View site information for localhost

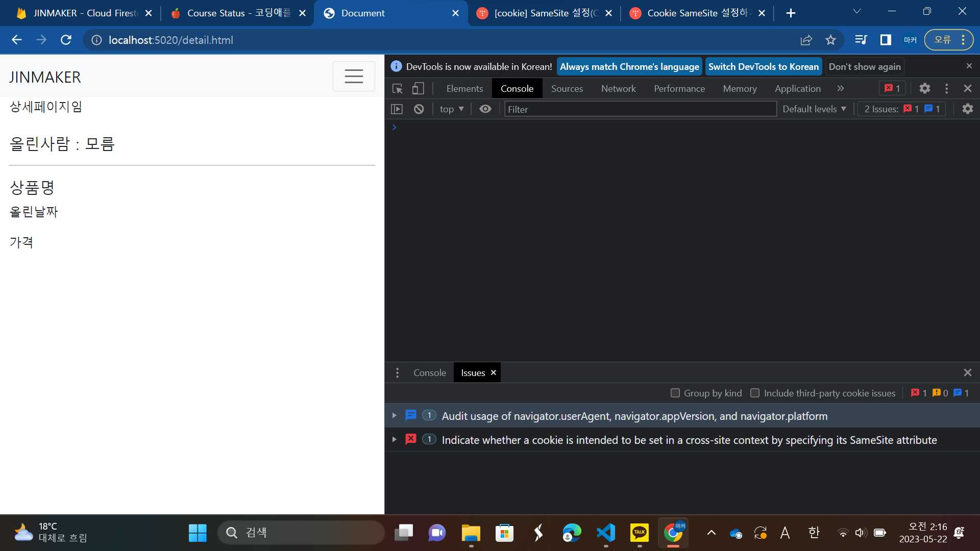96,40
